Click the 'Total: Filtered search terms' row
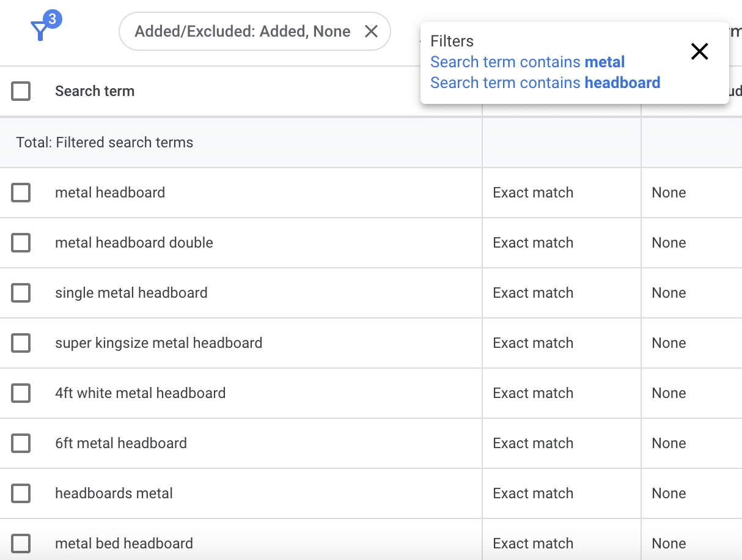742x560 pixels. click(105, 142)
